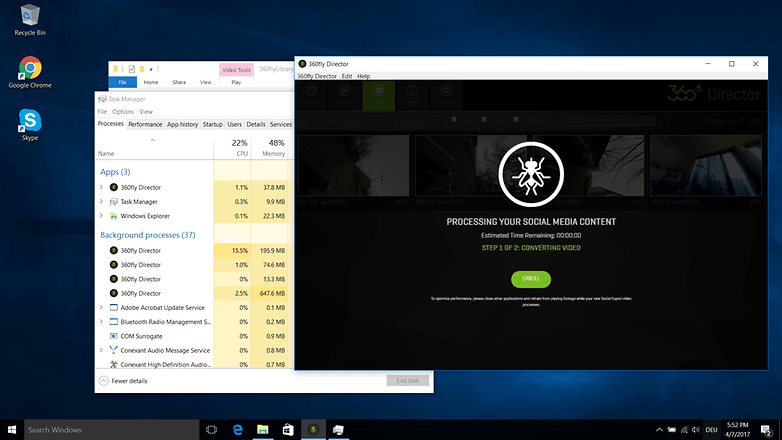The width and height of the screenshot is (782, 440).
Task: Switch to Task Manager on the taskbar
Action: (338, 430)
